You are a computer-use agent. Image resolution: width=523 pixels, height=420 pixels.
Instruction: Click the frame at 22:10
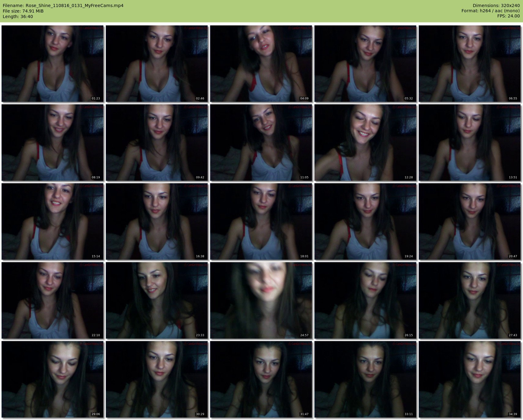click(52, 300)
